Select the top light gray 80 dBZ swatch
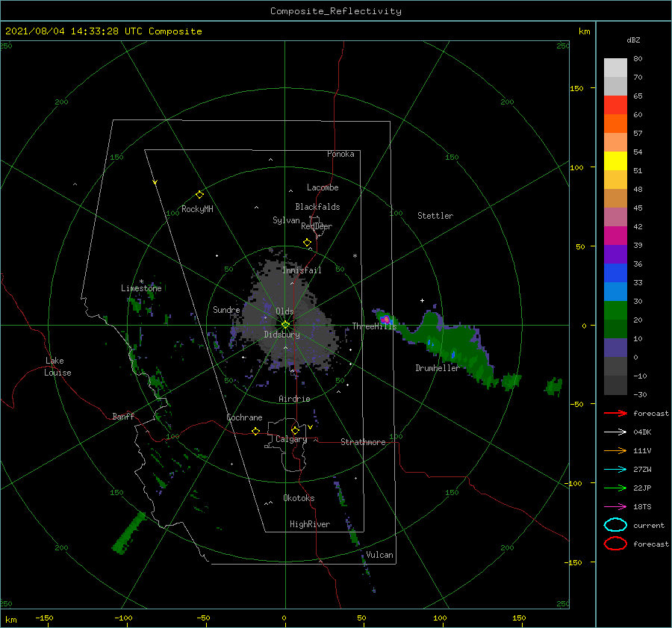This screenshot has height=628, width=672. 615,68
